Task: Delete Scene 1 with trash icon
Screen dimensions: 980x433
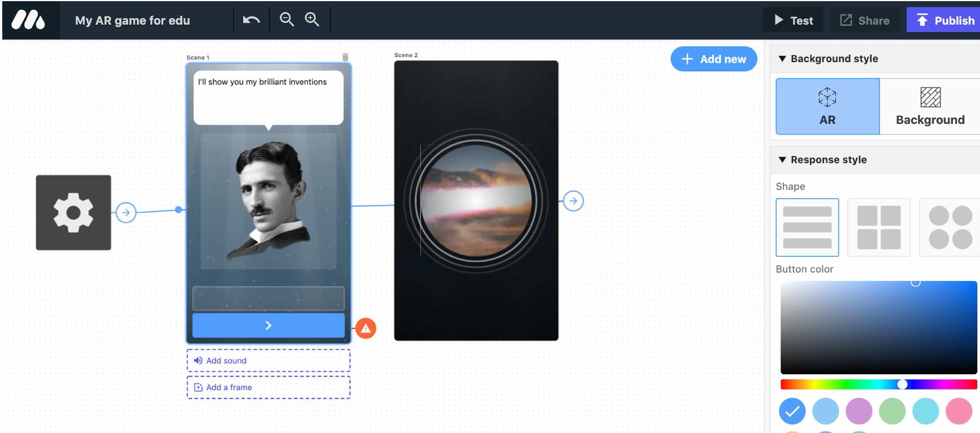Action: (x=345, y=57)
